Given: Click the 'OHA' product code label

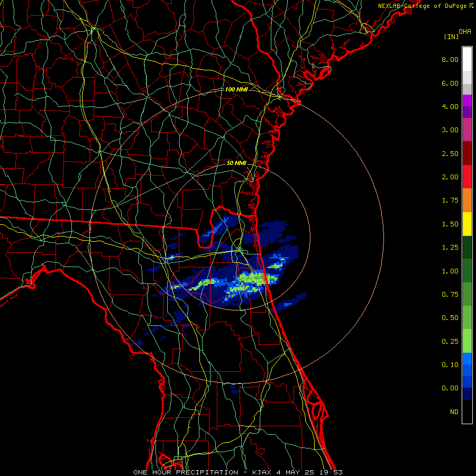Looking at the screenshot, I should 465,32.
